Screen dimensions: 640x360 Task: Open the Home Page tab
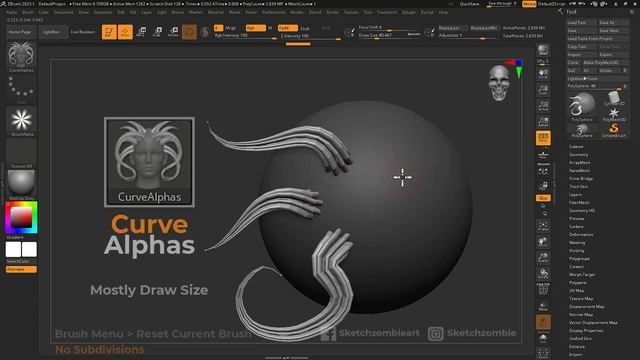(20, 32)
